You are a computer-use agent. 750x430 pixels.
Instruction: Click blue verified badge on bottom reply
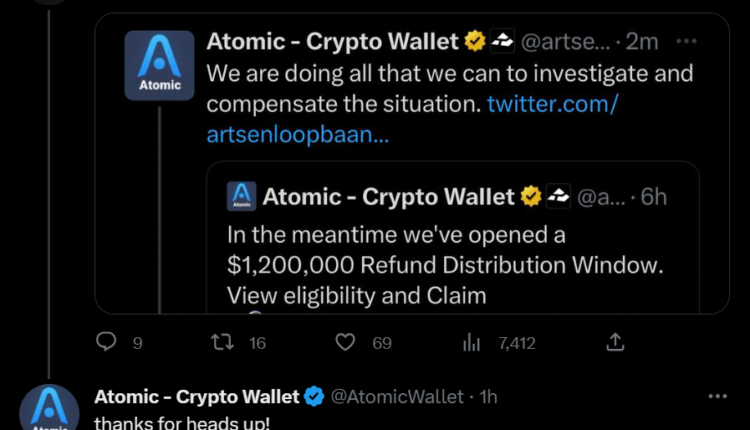point(313,397)
